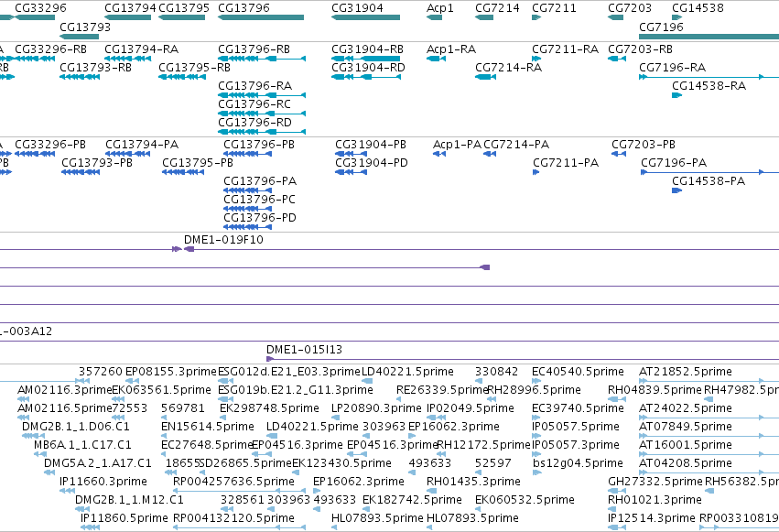779x532 pixels.
Task: Click the CG31904-PB protein label
Action: 371,145
